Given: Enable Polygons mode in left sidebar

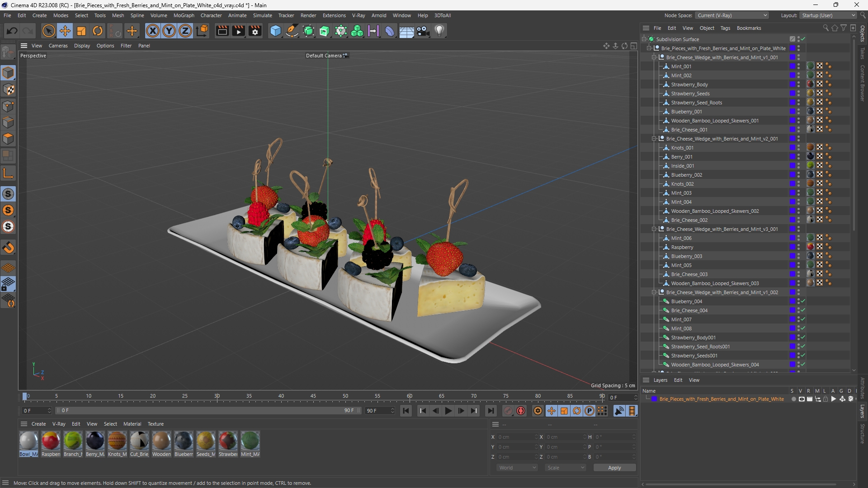Looking at the screenshot, I should (8, 139).
